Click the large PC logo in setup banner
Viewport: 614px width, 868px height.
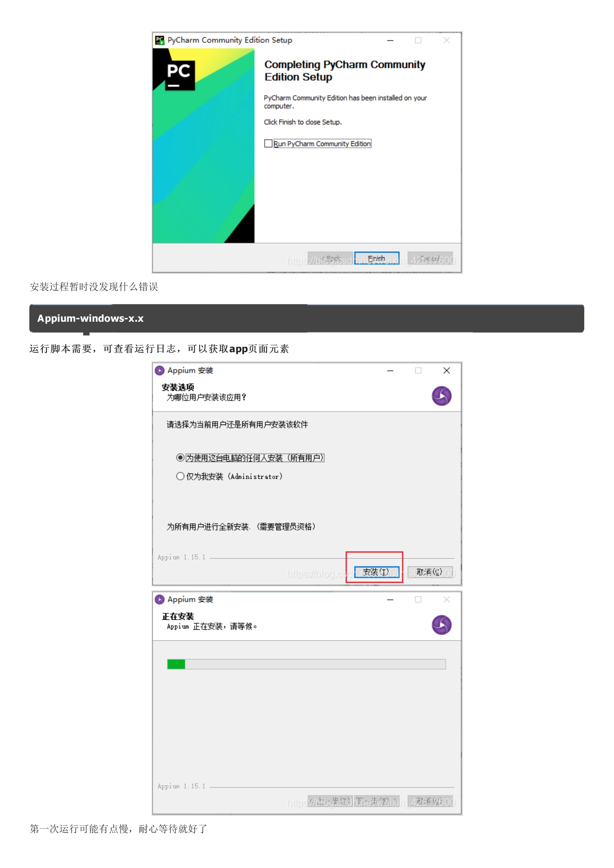click(180, 75)
